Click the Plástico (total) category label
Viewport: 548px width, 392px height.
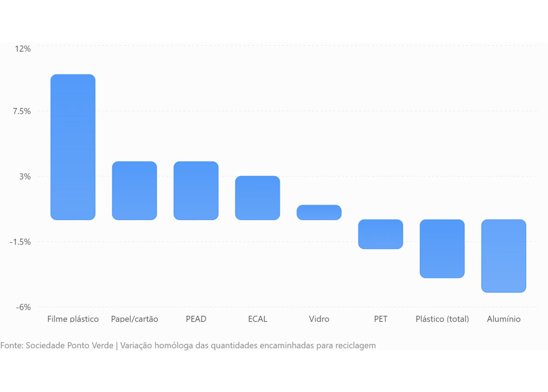click(x=442, y=319)
